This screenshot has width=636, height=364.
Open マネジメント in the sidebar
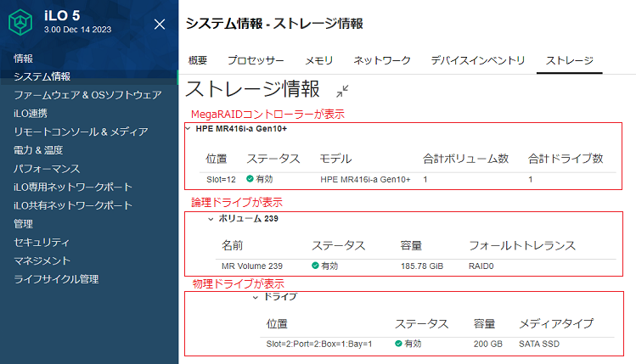click(x=42, y=260)
